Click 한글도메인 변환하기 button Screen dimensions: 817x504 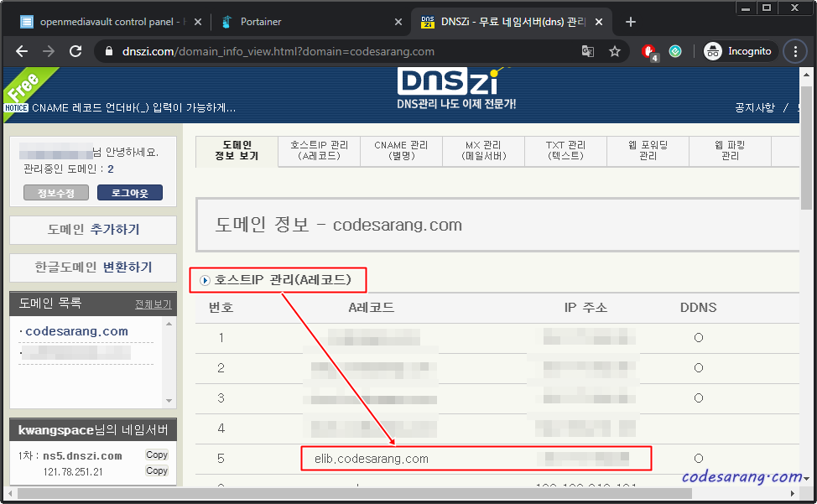(x=93, y=268)
